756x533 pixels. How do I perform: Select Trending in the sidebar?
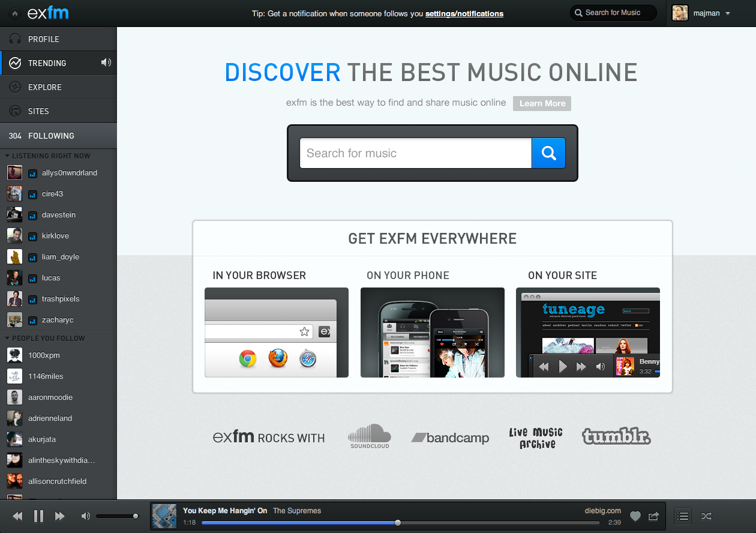tap(58, 63)
